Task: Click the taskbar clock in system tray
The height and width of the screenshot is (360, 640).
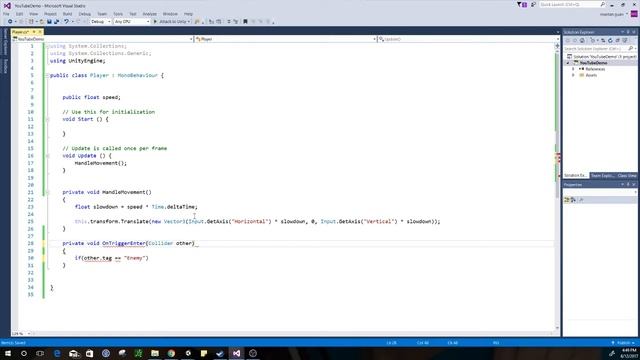Action: click(x=629, y=353)
